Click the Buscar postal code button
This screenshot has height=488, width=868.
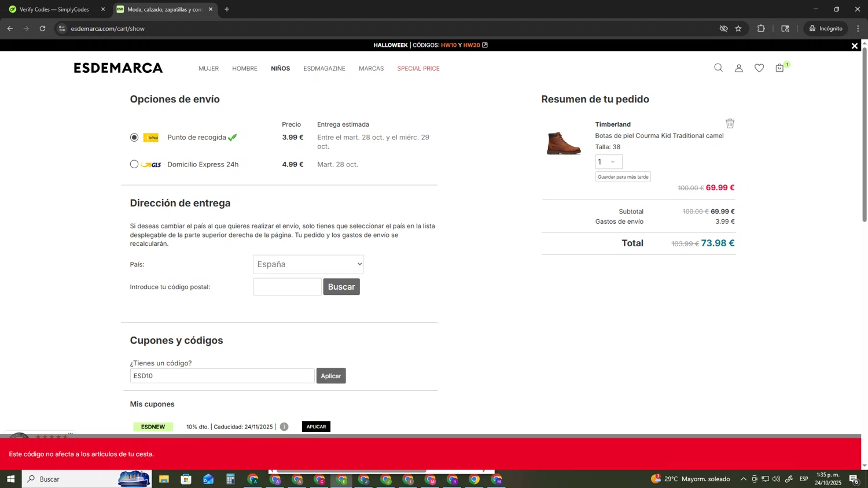pyautogui.click(x=341, y=287)
